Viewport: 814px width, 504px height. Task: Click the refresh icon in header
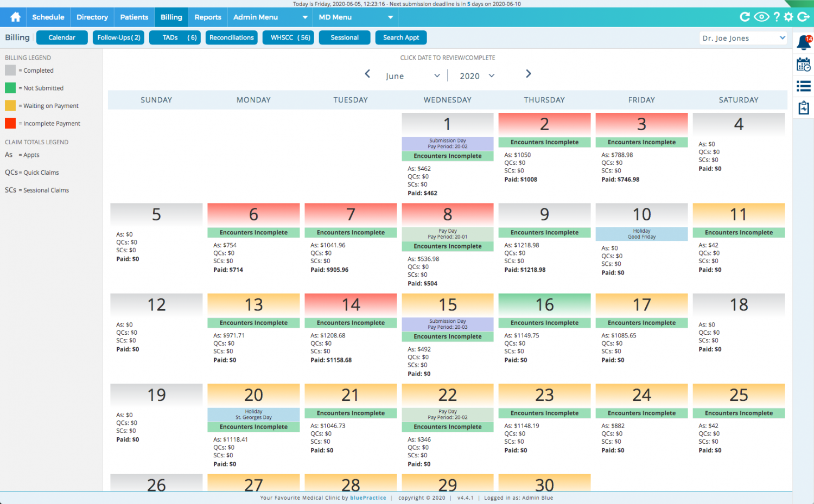point(745,17)
